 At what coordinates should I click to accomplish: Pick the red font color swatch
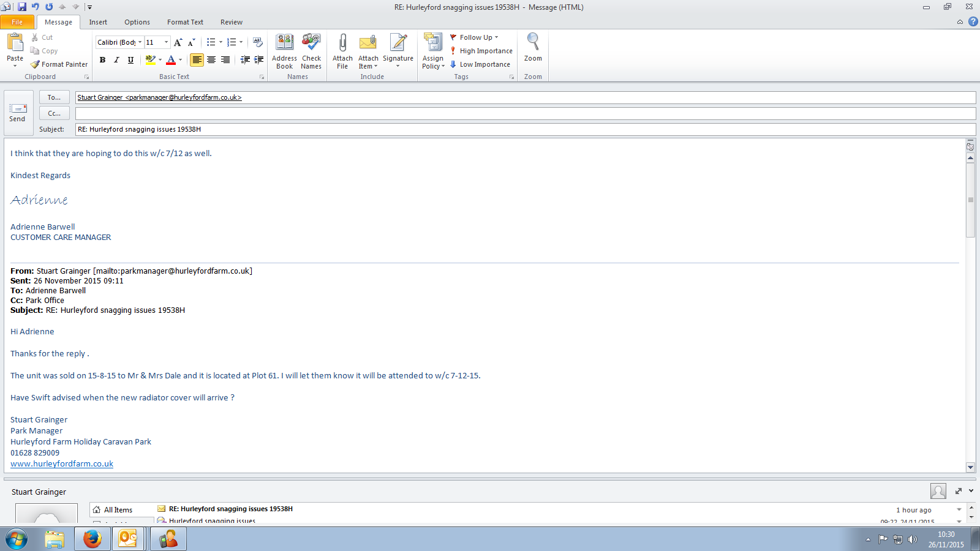(x=171, y=60)
